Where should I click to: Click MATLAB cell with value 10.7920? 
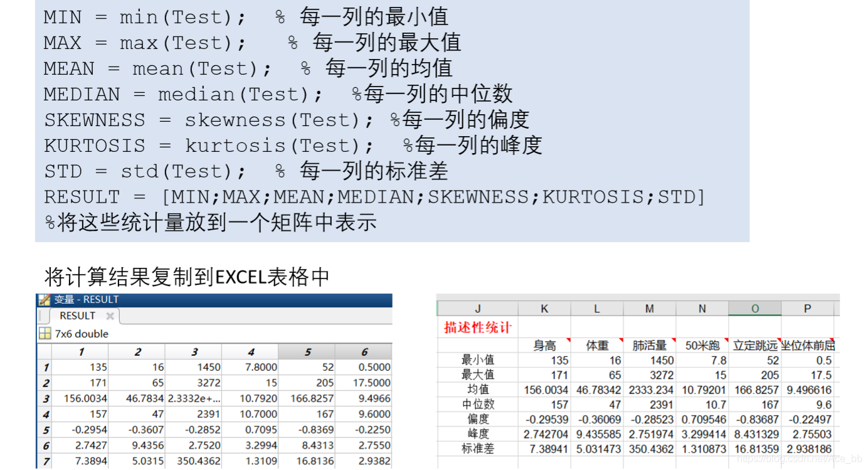[x=251, y=398]
